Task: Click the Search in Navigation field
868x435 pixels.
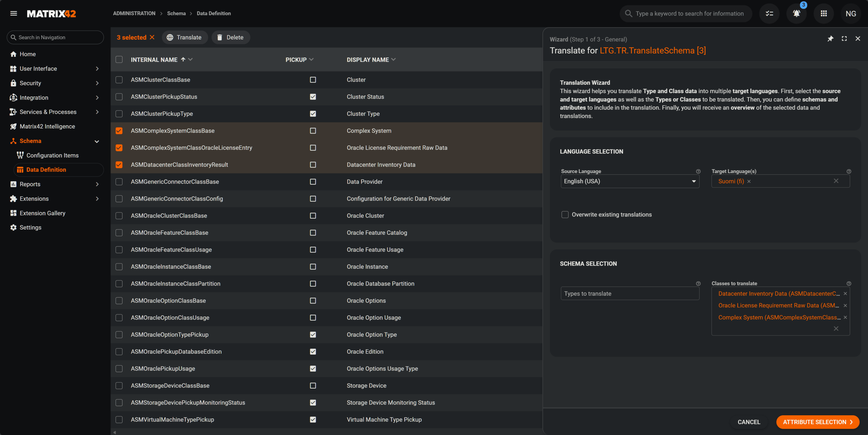Action: (x=55, y=37)
